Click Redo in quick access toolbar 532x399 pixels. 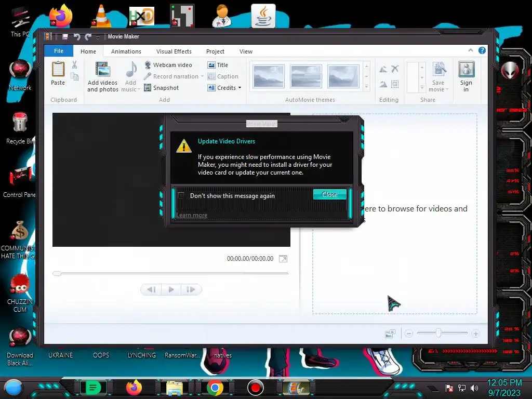pos(88,37)
